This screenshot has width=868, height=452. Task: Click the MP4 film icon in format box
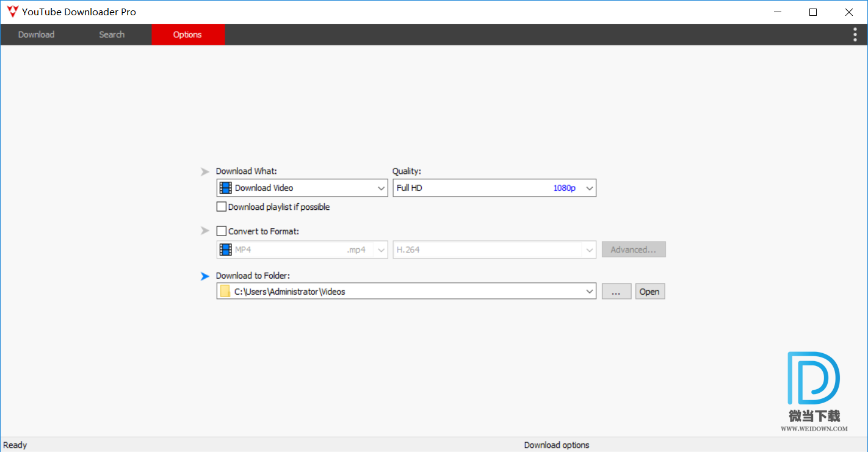226,249
